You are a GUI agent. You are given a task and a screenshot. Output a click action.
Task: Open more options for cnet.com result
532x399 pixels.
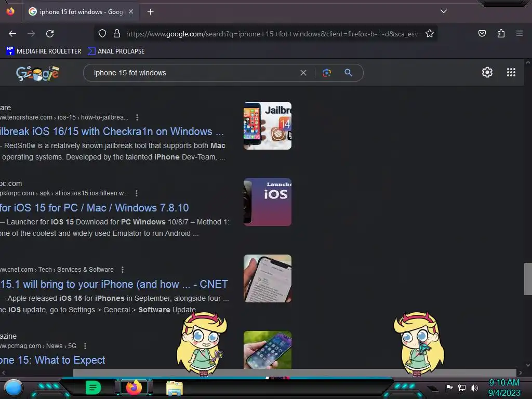(x=123, y=270)
